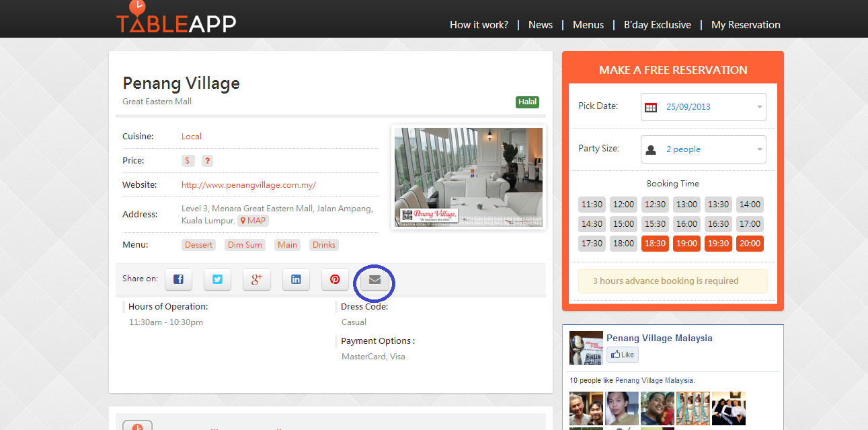868x430 pixels.
Task: Pick the 14:30 time slot
Action: 592,224
